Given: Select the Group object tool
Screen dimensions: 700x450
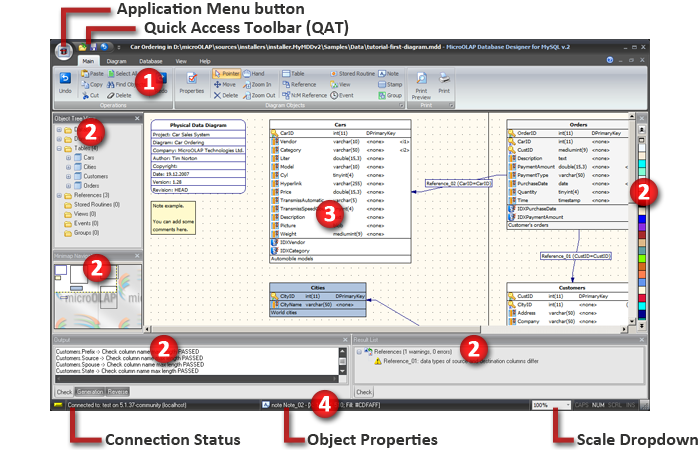Looking at the screenshot, I should pos(390,95).
